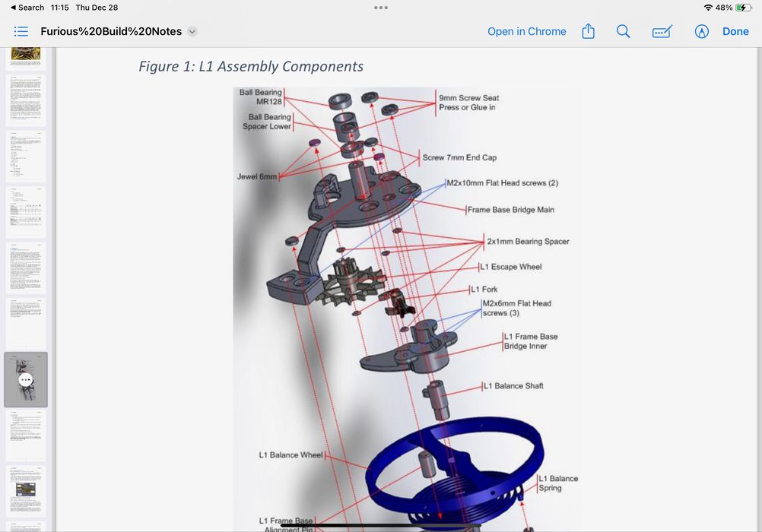Toggle the page thumbnail sidebar list icon
The width and height of the screenshot is (762, 532).
coord(21,31)
